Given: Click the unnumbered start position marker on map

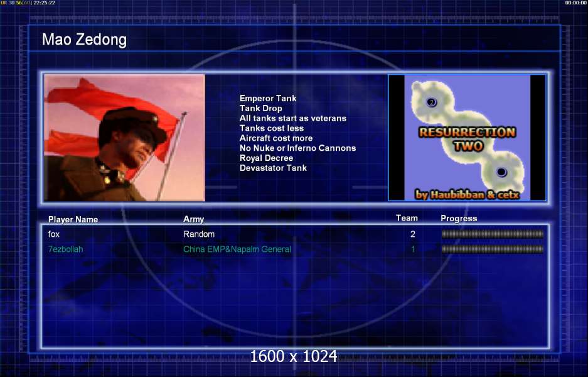Looking at the screenshot, I should point(501,172).
